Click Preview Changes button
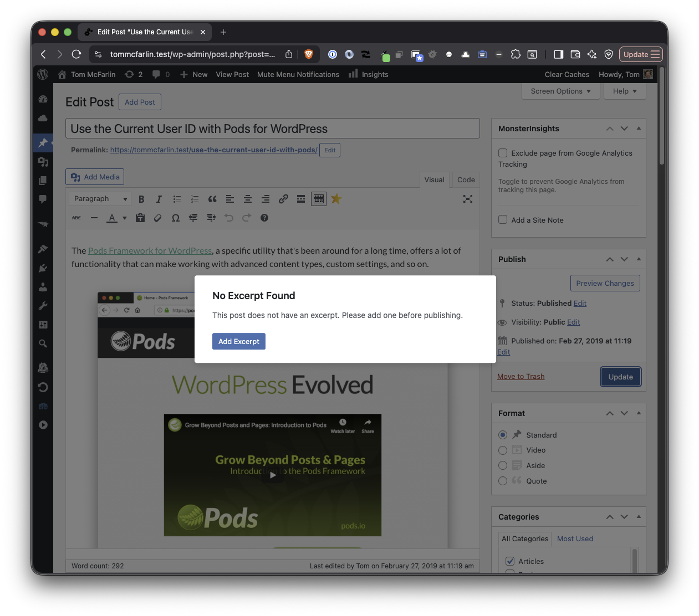This screenshot has width=699, height=616. [x=605, y=283]
